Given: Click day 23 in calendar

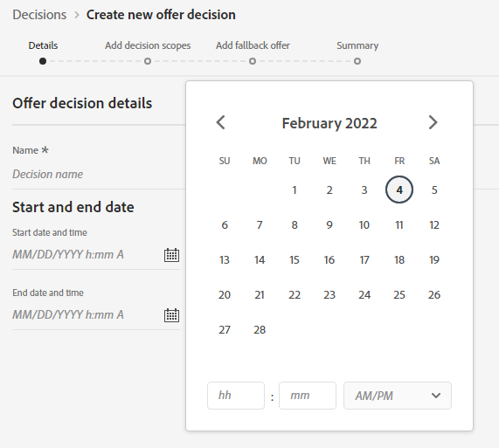Looking at the screenshot, I should 329,295.
